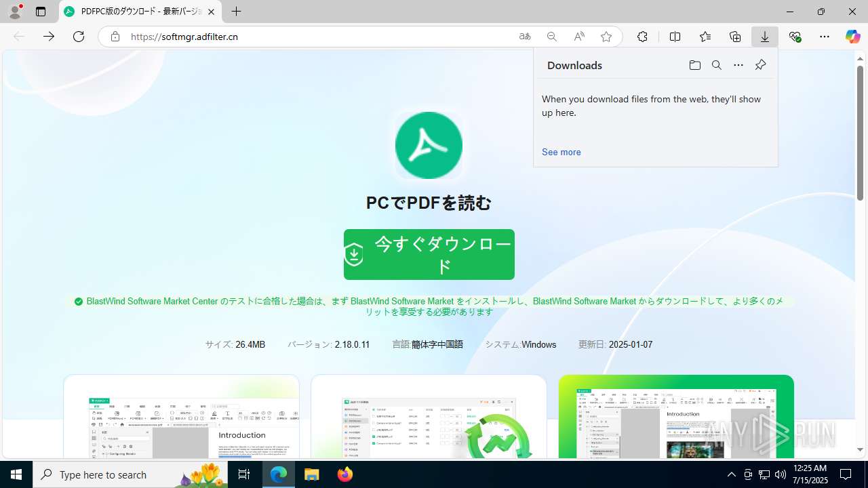
Task: Click the 12:25 AM taskbar clock
Action: point(810,474)
